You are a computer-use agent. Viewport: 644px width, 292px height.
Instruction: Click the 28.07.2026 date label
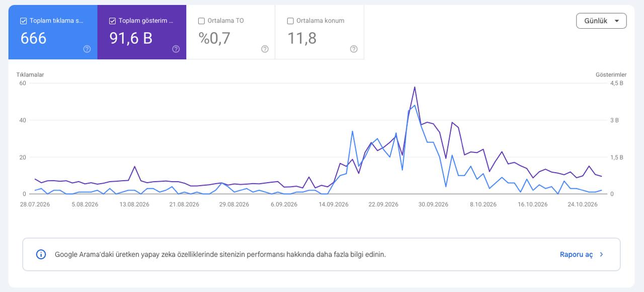pyautogui.click(x=35, y=204)
